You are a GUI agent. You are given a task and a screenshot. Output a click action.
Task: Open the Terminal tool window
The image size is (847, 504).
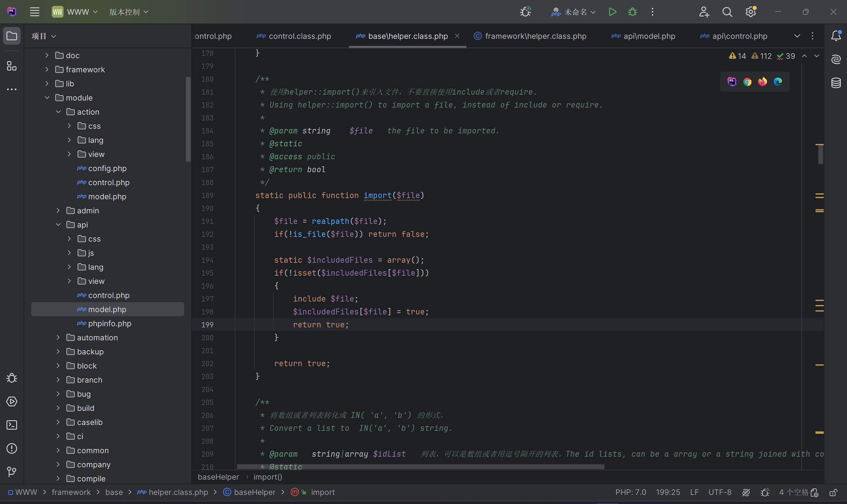click(11, 425)
